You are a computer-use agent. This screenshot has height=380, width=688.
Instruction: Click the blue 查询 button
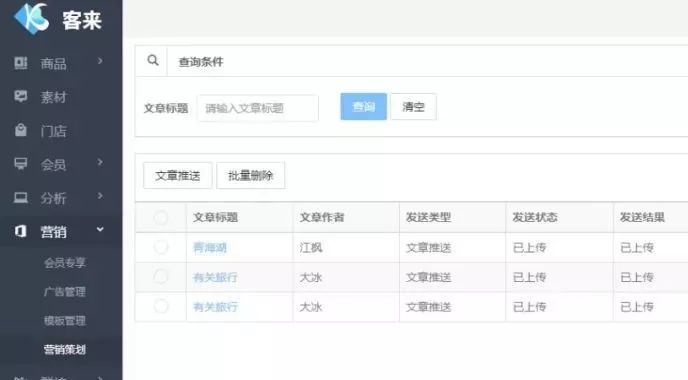363,106
